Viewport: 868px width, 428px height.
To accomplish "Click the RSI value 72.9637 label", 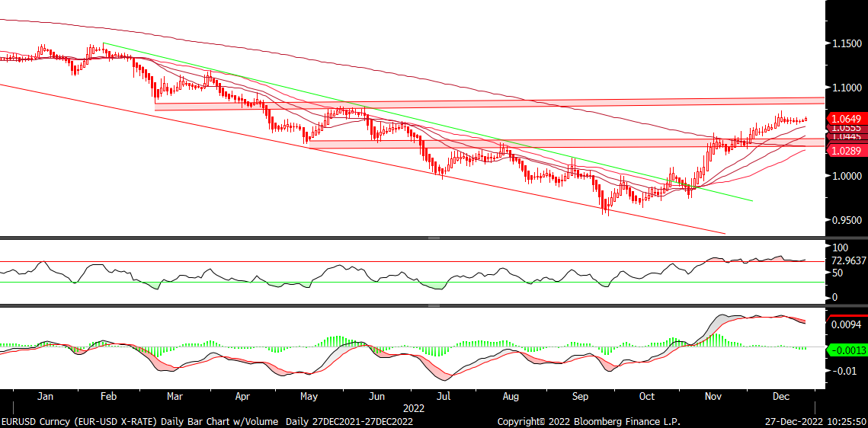I will point(849,260).
